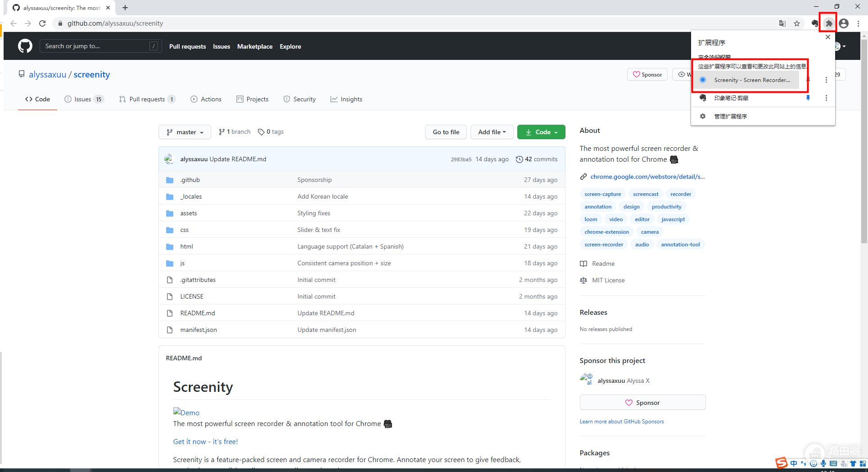This screenshot has width=868, height=472.
Task: Select Screenity - Screen Recorder in extensions list
Action: click(x=751, y=80)
